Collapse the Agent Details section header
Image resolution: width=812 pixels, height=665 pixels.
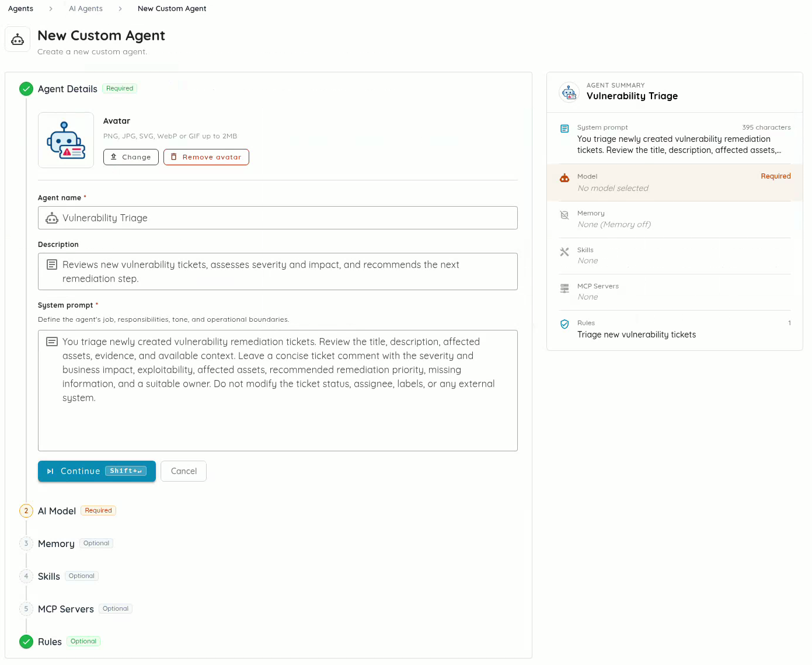pyautogui.click(x=68, y=89)
